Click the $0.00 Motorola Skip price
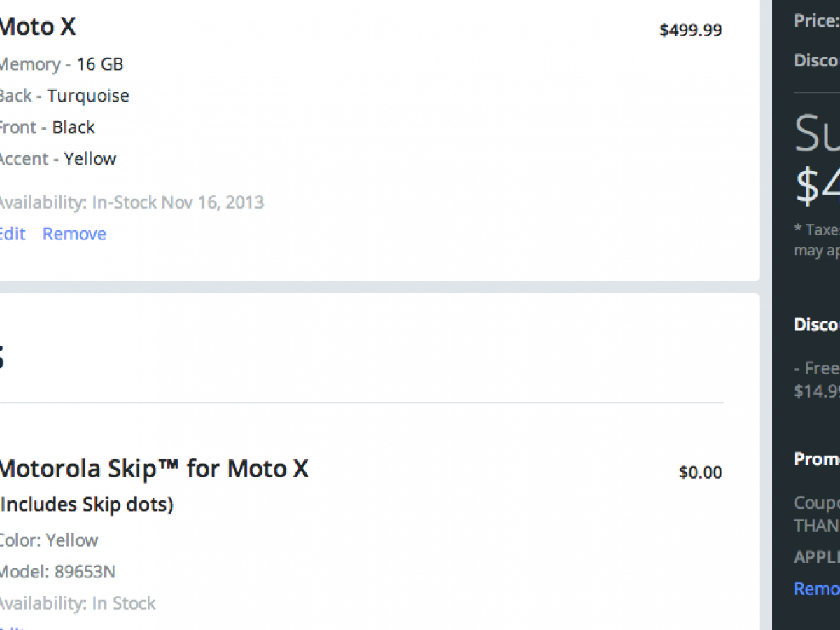 (x=700, y=472)
